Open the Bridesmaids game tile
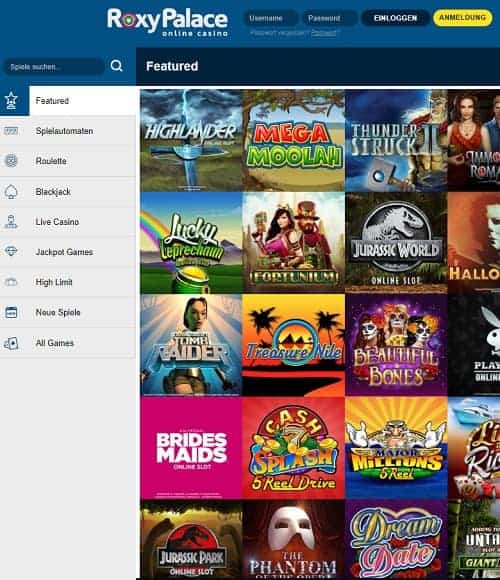The image size is (500, 580). (x=191, y=448)
